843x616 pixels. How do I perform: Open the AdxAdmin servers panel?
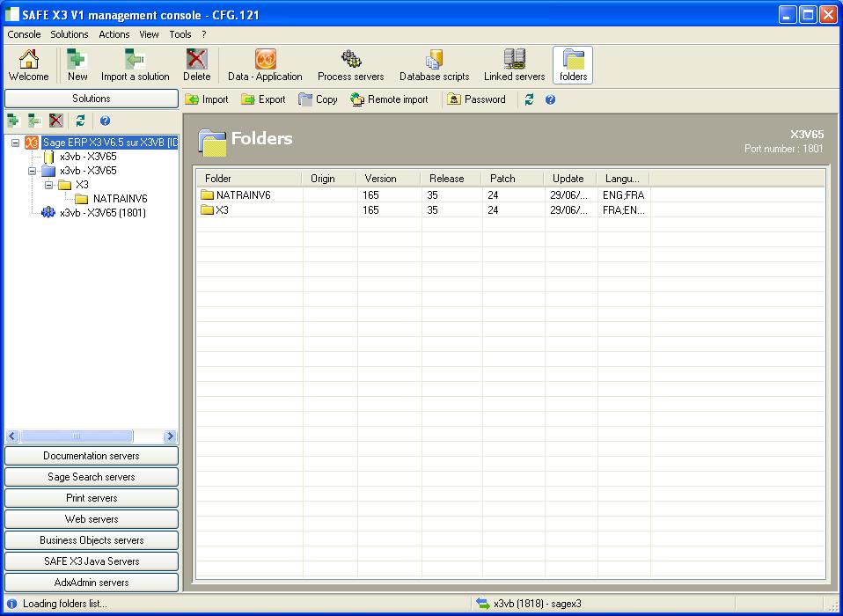(92, 583)
